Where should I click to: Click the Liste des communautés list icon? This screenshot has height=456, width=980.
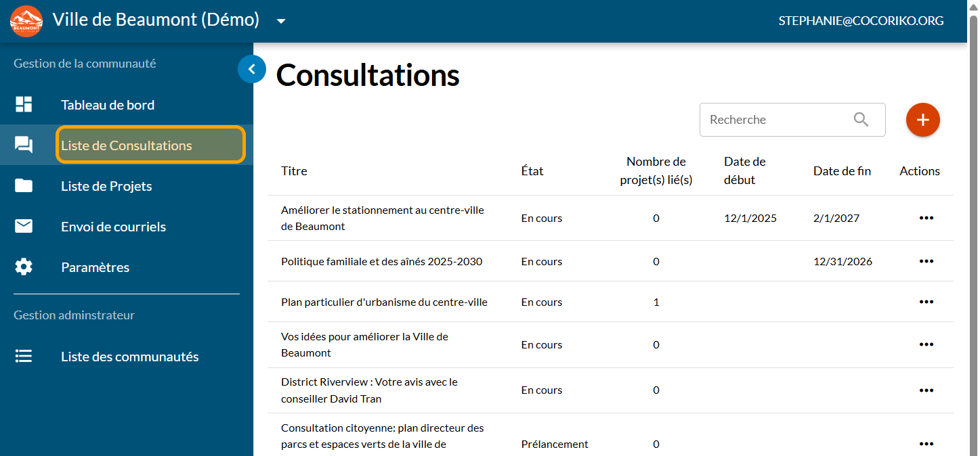pos(24,357)
